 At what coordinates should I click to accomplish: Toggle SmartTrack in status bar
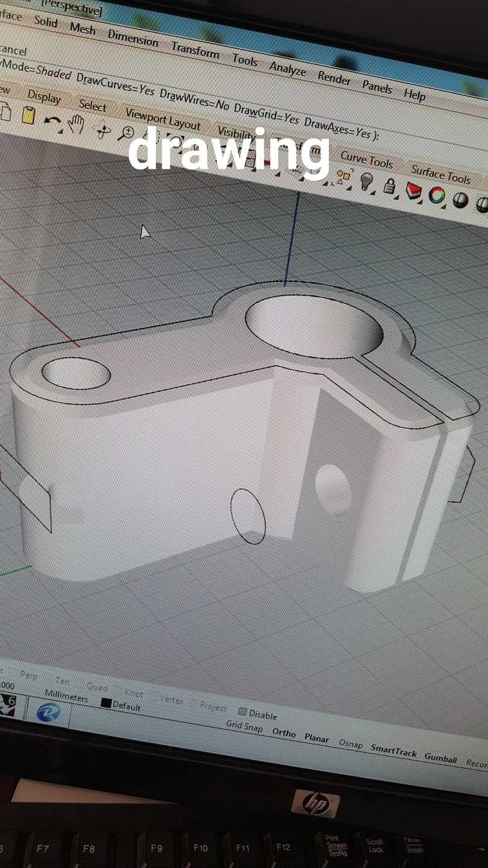[394, 751]
